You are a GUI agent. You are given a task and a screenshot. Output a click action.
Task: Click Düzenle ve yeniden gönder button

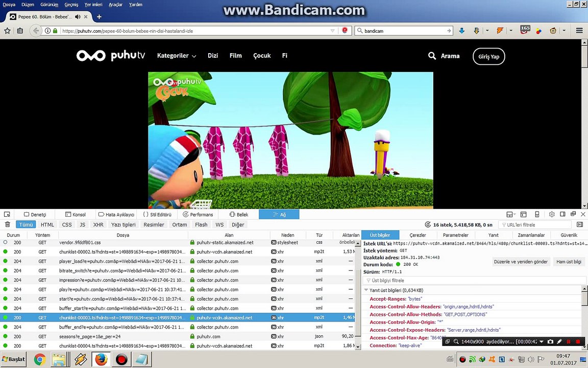521,262
